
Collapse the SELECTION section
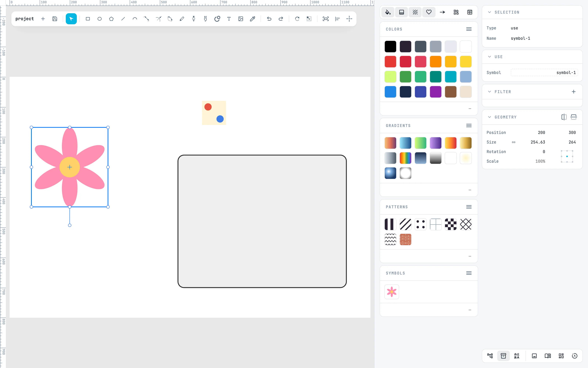(x=489, y=12)
